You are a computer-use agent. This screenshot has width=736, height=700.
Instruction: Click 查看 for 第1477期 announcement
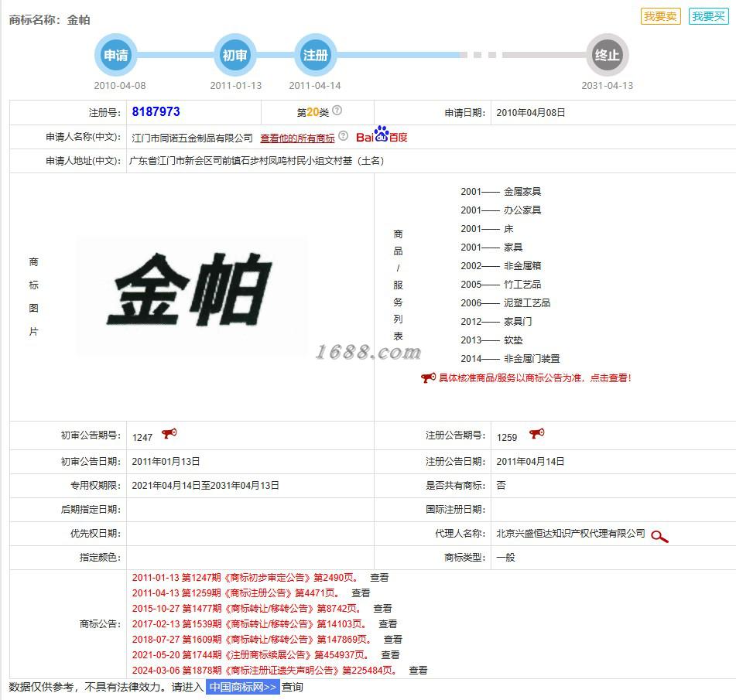click(382, 609)
